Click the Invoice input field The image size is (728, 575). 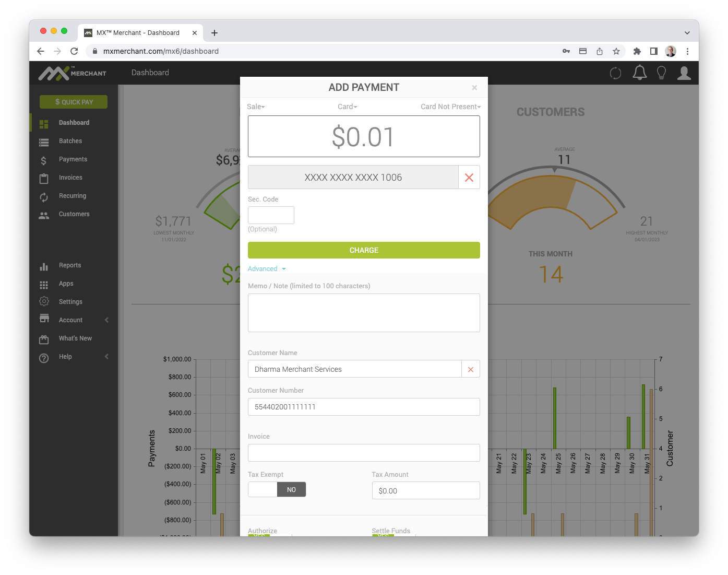click(364, 453)
